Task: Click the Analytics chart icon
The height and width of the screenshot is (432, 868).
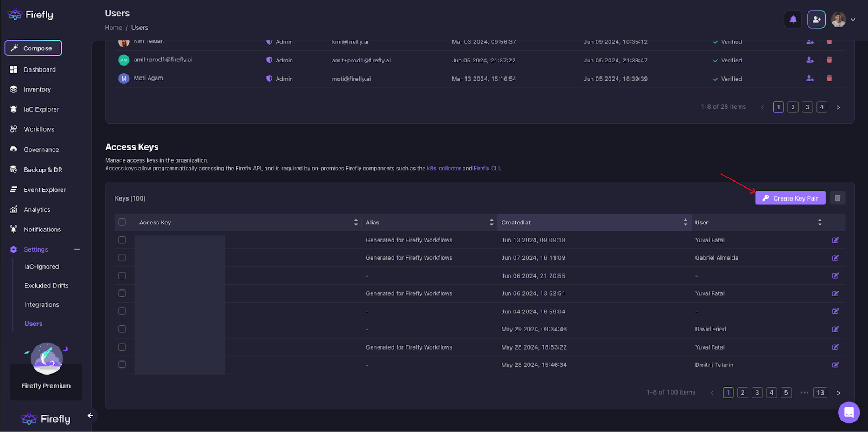Action: 14,210
